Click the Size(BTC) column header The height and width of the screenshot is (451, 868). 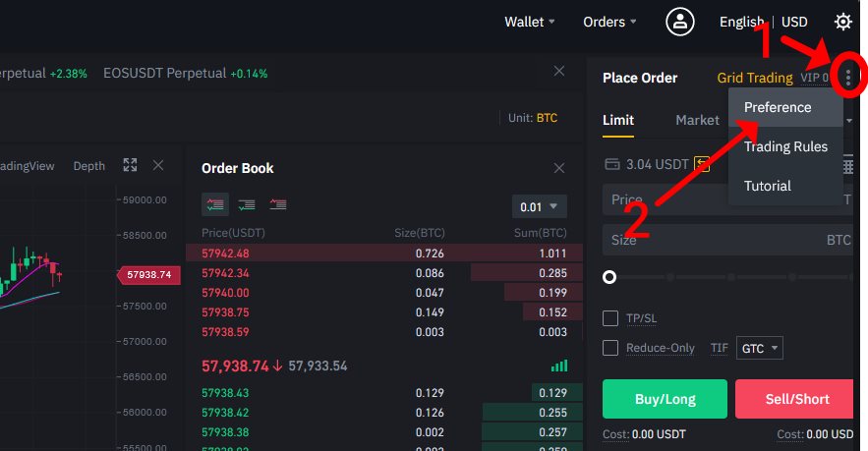[x=419, y=233]
